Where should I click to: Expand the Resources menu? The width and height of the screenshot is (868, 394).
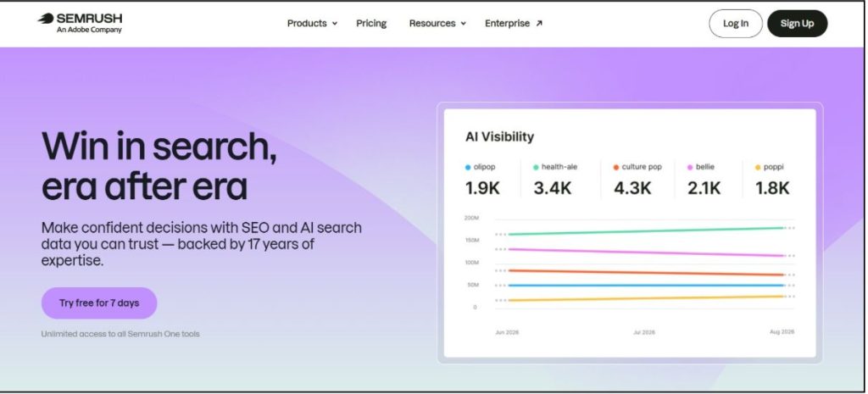pos(437,23)
